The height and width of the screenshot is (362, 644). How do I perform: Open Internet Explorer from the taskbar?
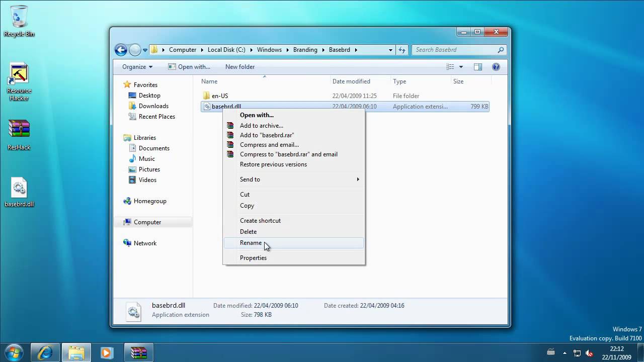click(x=45, y=352)
